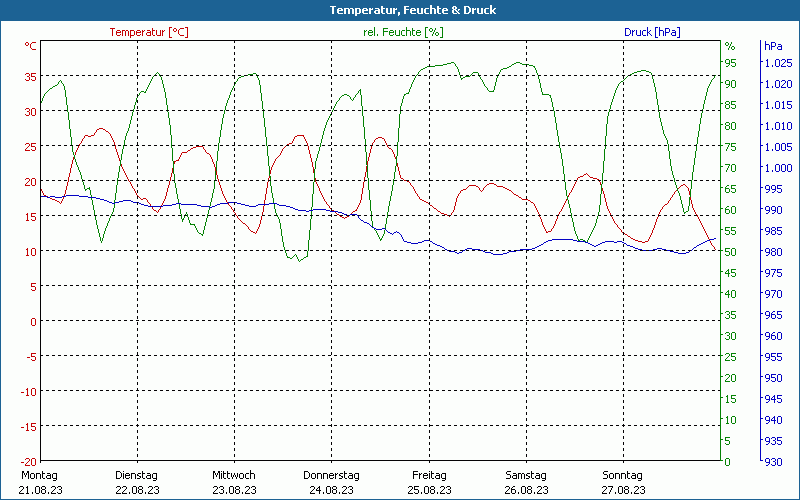Click the '-15' tick on the temperature axis
The height and width of the screenshot is (500, 800).
(29, 427)
